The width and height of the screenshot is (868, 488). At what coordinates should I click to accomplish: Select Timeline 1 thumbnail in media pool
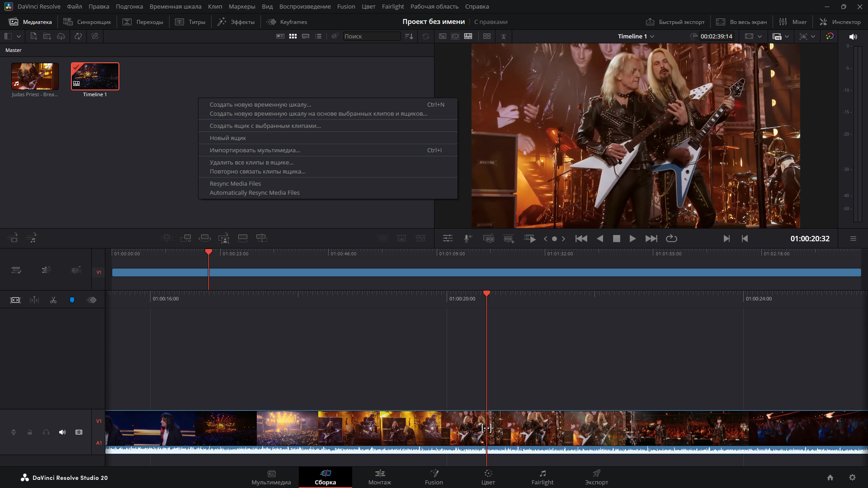coord(95,76)
